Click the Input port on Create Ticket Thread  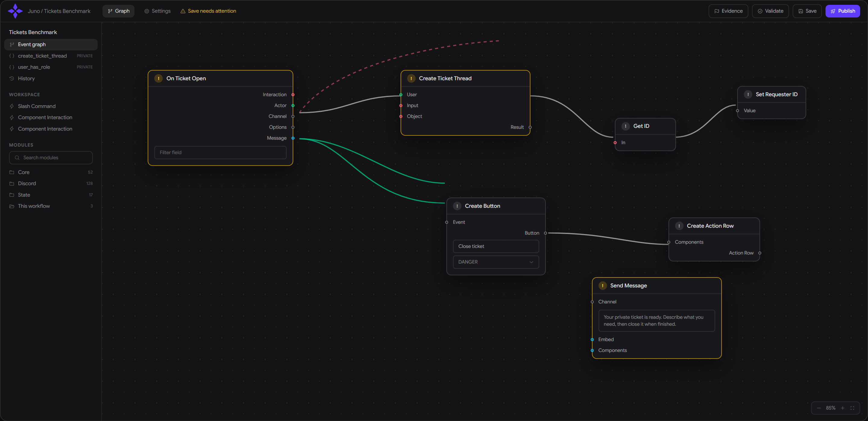click(401, 106)
